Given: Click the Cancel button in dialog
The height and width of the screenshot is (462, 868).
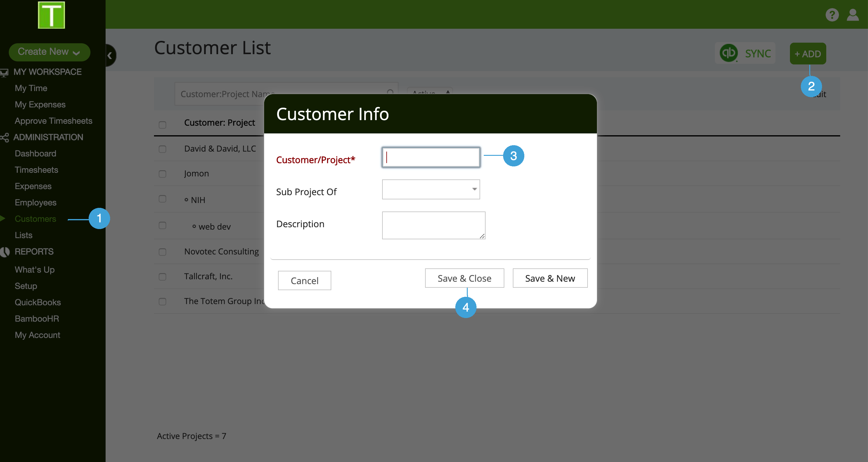Looking at the screenshot, I should [x=304, y=280].
